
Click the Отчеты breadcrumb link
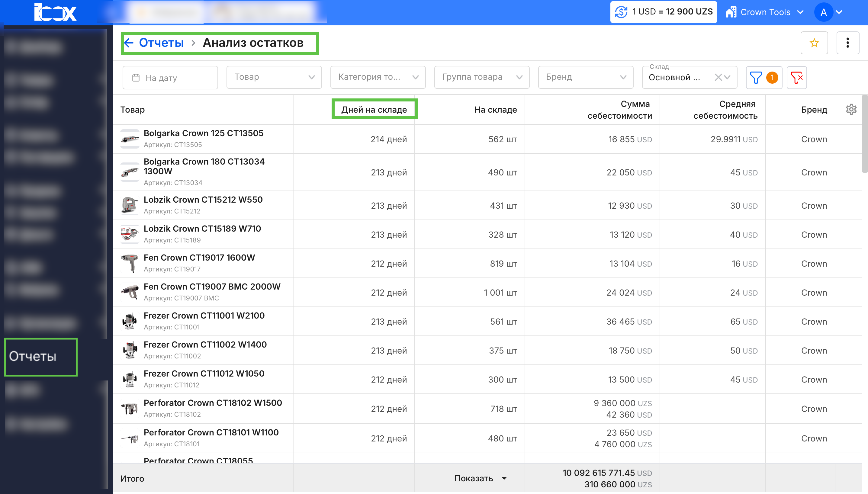pyautogui.click(x=161, y=43)
